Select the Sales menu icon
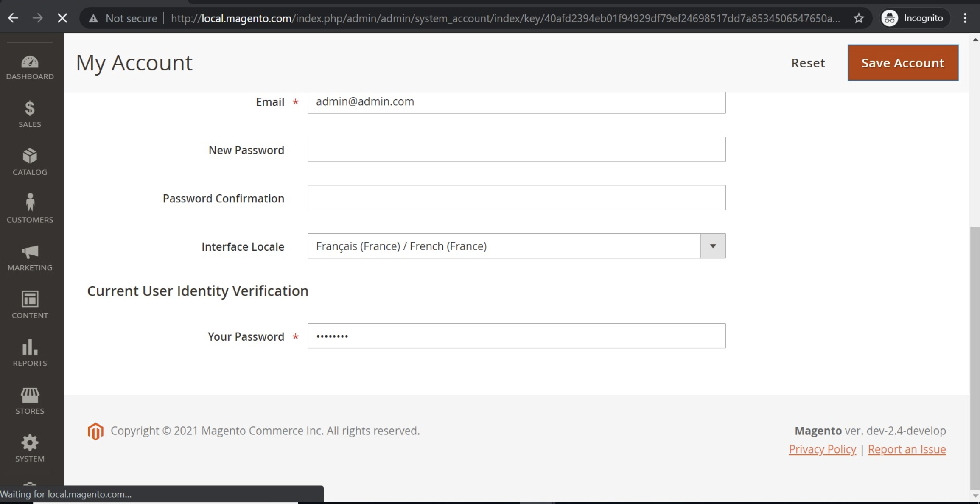Screen dimensions: 980x504 [x=30, y=109]
